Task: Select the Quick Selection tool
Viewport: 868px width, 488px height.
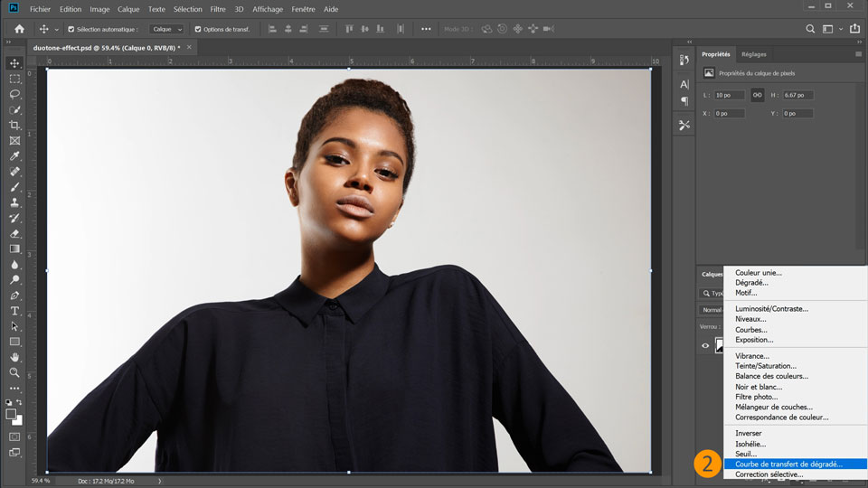Action: [x=15, y=109]
